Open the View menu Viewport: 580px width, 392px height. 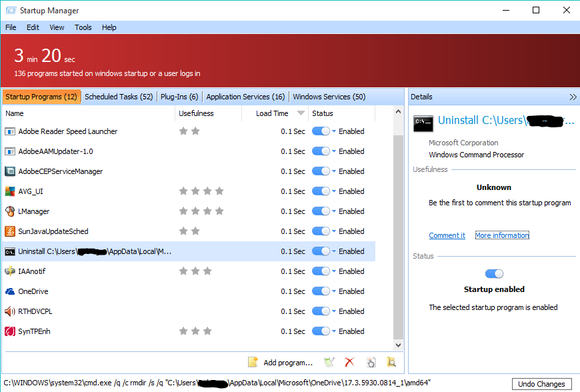pos(57,27)
